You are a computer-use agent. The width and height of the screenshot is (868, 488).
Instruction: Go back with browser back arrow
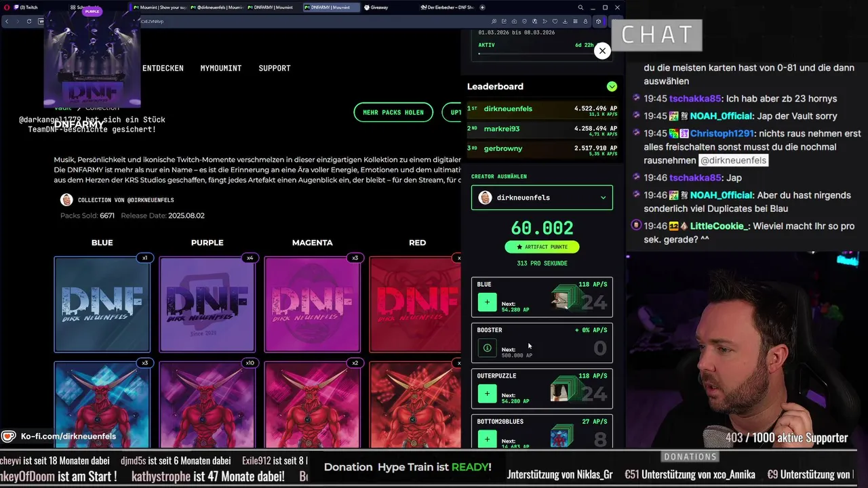click(x=7, y=21)
